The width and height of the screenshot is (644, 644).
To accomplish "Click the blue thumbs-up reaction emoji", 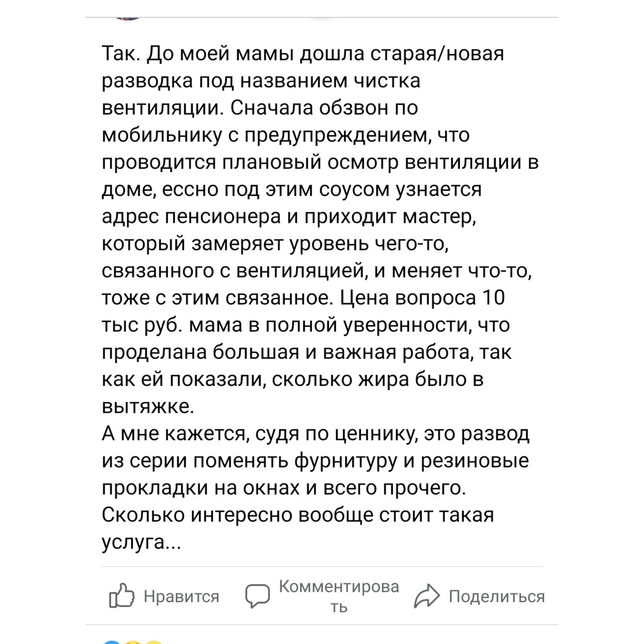I will (x=113, y=641).
